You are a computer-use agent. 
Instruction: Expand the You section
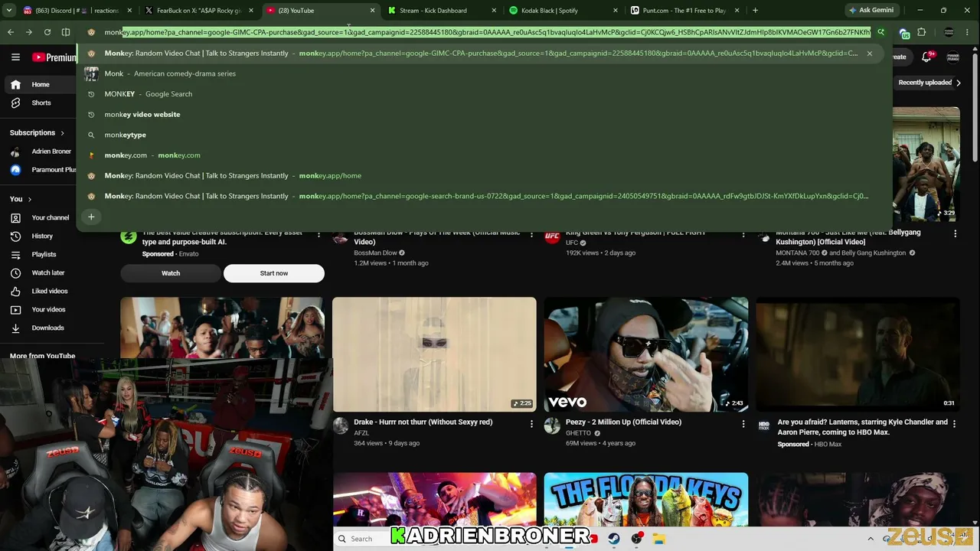[x=21, y=199]
